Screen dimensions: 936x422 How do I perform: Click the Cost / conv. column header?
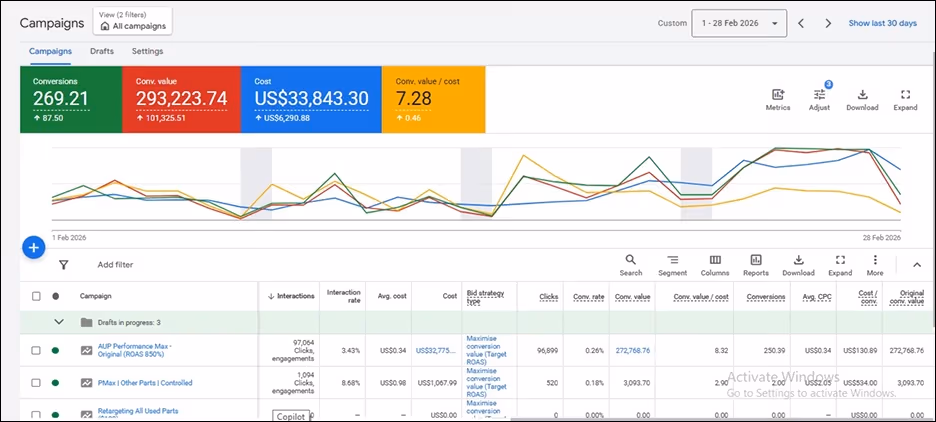868,296
